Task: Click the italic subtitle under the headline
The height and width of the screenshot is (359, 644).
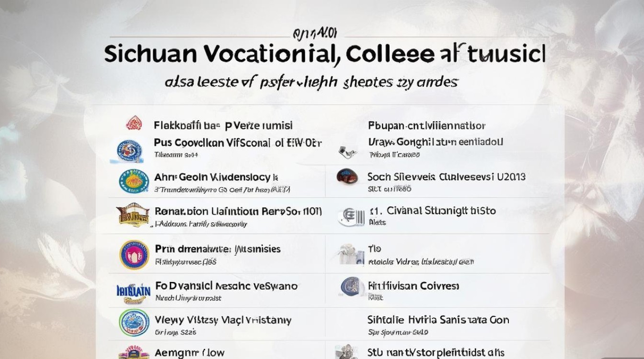Action: coord(311,82)
